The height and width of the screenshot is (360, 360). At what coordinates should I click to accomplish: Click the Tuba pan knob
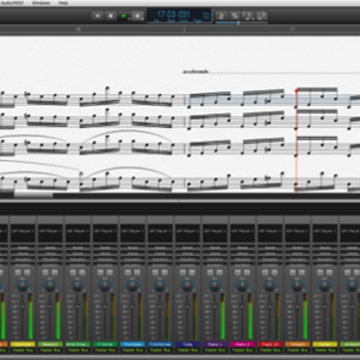pos(187,286)
